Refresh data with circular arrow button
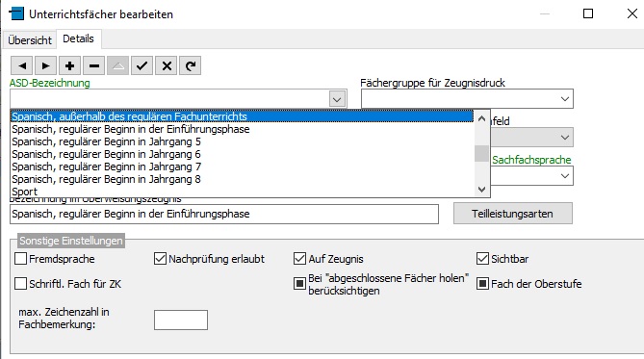The height and width of the screenshot is (359, 644). coord(191,65)
